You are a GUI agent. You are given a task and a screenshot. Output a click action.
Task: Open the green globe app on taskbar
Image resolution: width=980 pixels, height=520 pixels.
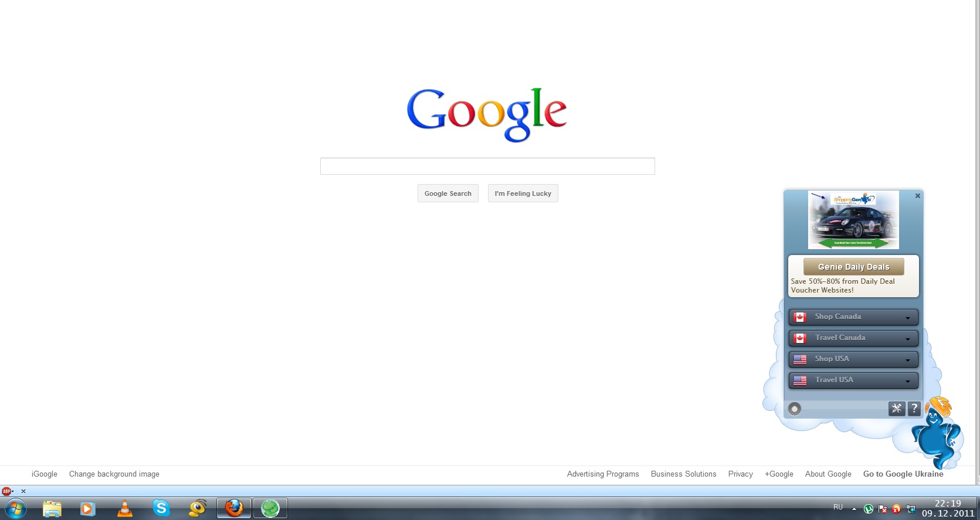point(270,508)
